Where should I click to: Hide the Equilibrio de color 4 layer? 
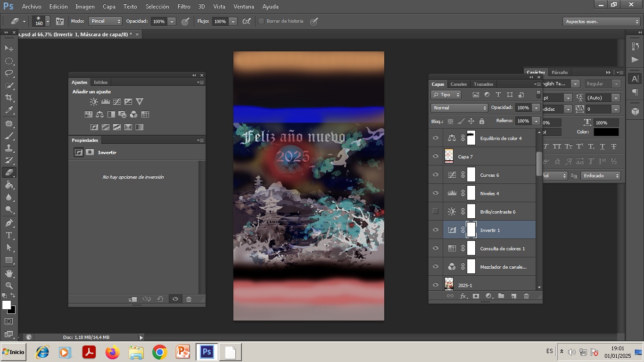tap(436, 138)
